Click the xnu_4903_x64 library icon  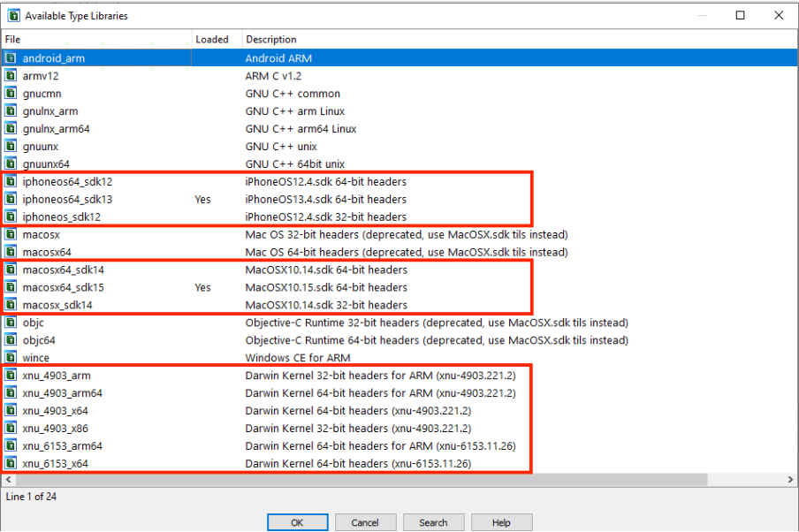11,411
